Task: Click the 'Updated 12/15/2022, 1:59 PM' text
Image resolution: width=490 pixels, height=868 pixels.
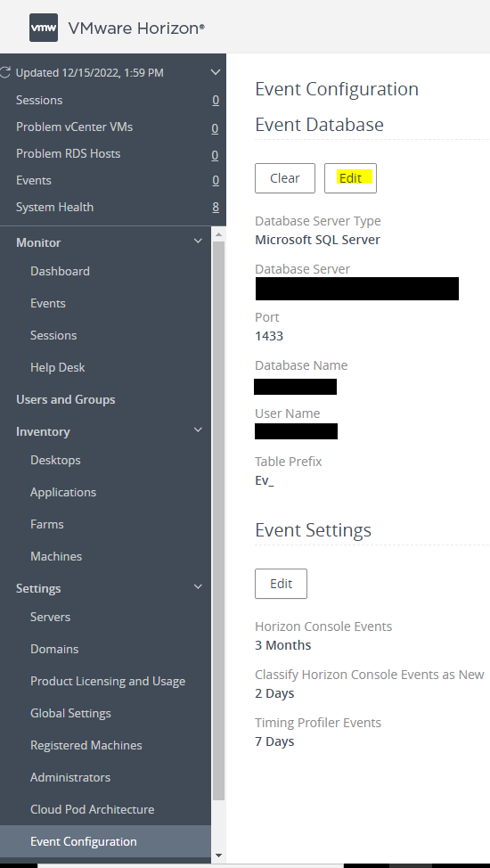Action: click(89, 72)
